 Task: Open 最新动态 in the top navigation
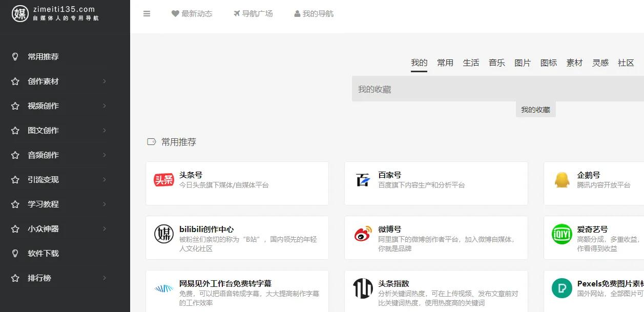click(x=197, y=14)
